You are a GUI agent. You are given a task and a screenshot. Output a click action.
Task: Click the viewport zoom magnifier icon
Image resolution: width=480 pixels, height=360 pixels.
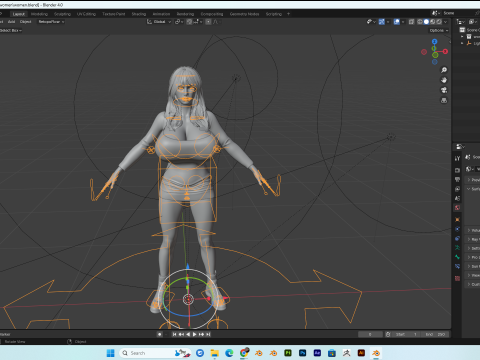click(444, 70)
